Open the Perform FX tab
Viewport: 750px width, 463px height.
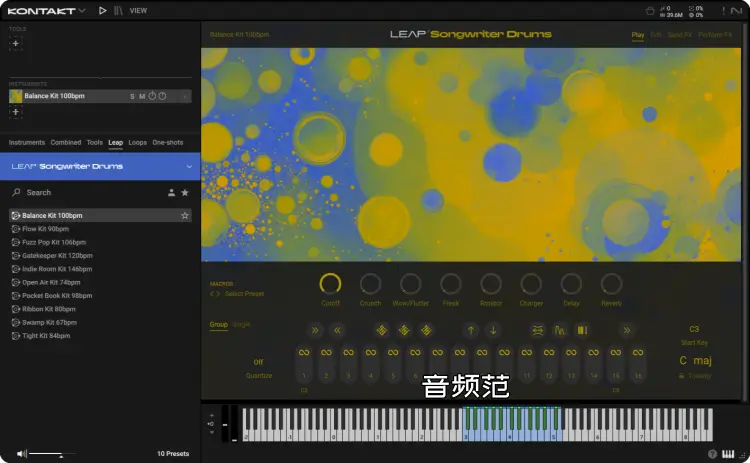(714, 35)
